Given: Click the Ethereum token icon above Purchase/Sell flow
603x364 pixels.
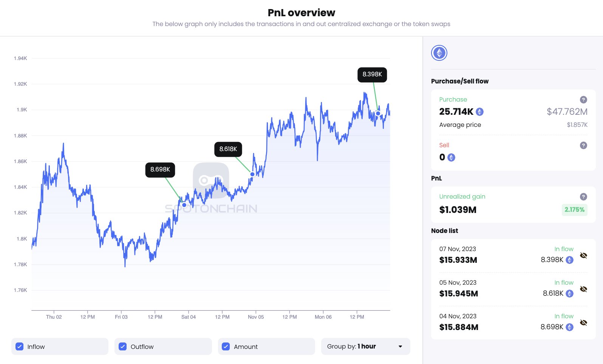Looking at the screenshot, I should (439, 53).
